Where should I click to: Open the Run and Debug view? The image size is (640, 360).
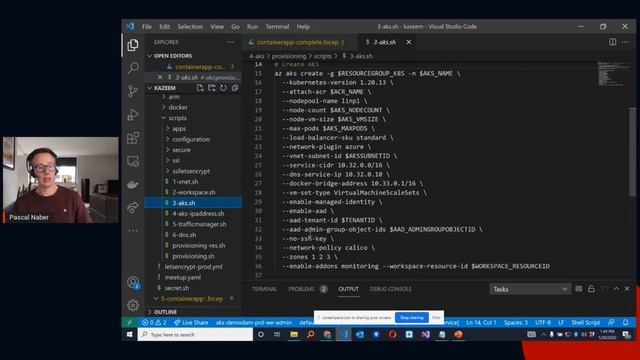pyautogui.click(x=133, y=114)
